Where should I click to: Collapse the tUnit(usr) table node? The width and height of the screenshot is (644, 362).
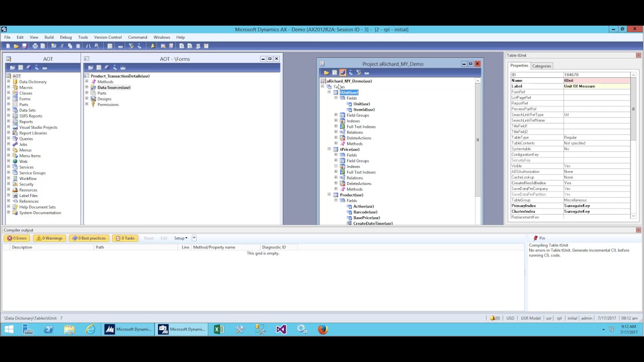tap(329, 93)
